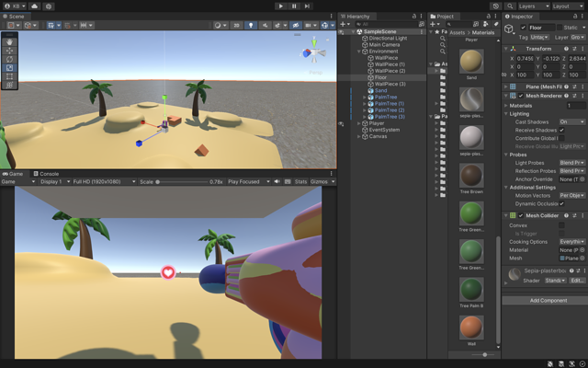The height and width of the screenshot is (368, 588).
Task: Select the Scale tool in Scene overlay
Action: [9, 68]
